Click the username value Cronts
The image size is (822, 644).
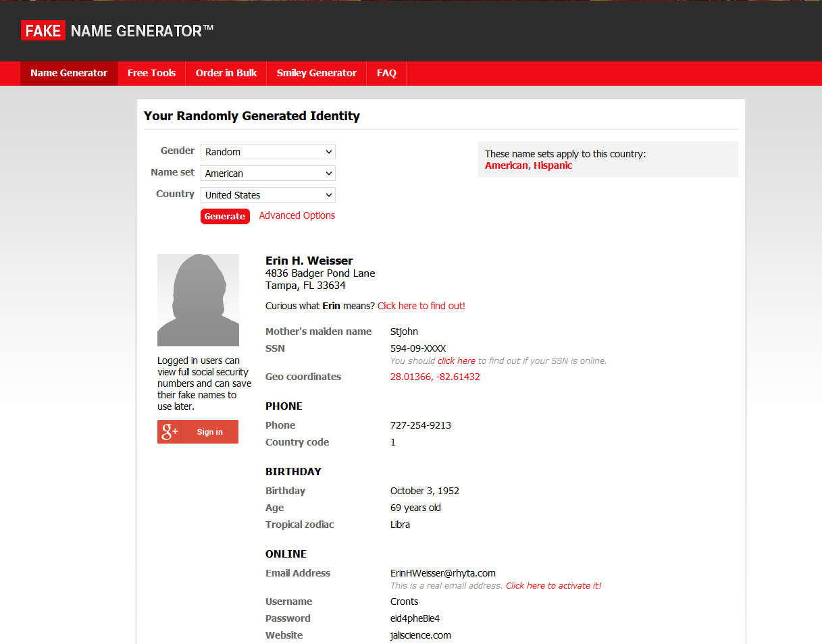pyautogui.click(x=404, y=601)
